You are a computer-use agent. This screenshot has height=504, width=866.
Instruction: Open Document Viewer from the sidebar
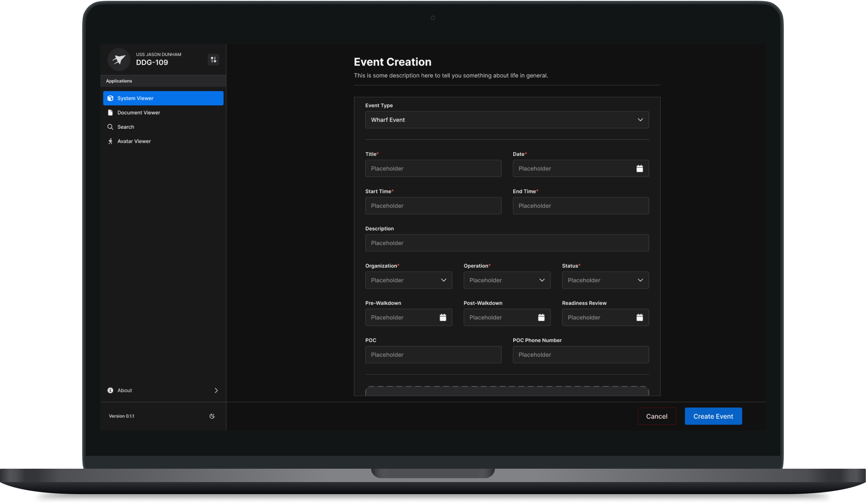tap(139, 113)
